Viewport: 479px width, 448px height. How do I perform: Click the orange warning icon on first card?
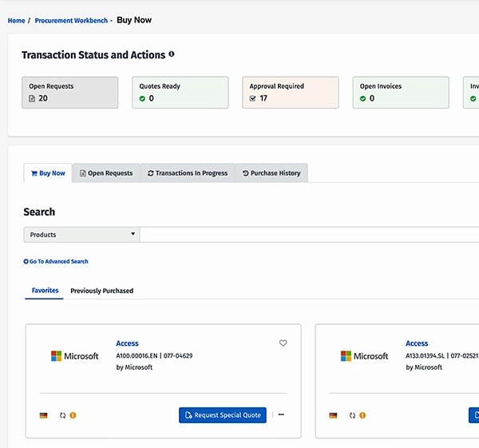73,415
